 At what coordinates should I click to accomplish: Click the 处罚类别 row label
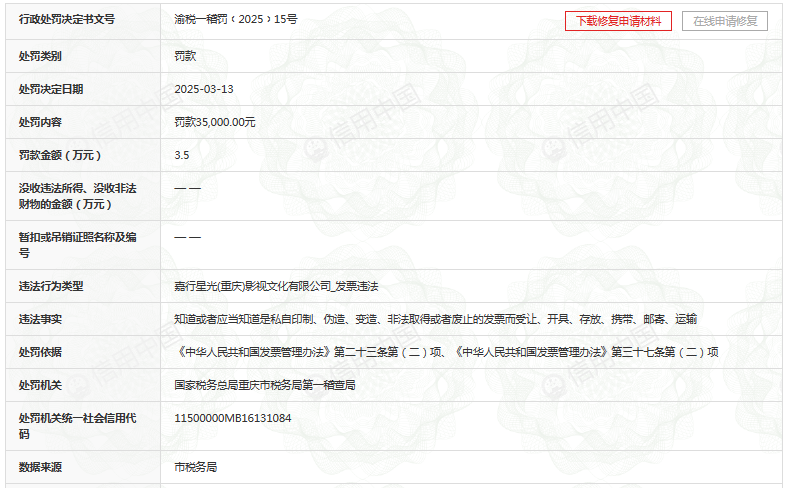[40, 56]
